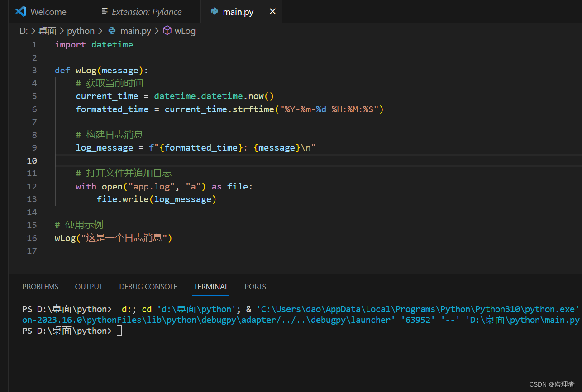The image size is (582, 392).
Task: Click line number 10 in gutter
Action: point(32,161)
